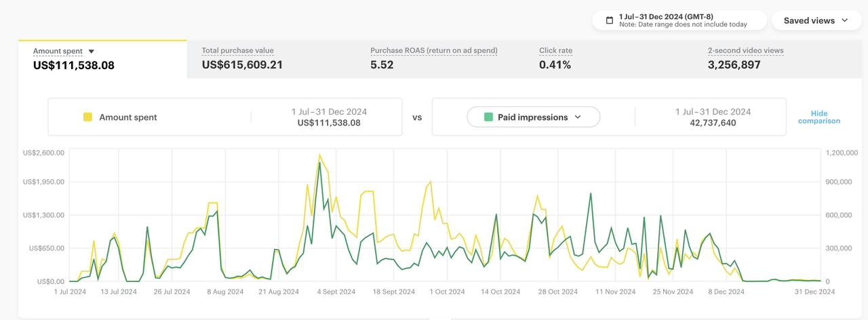The height and width of the screenshot is (320, 868).
Task: Expand the Amount spent metric selector arrow
Action: 92,52
